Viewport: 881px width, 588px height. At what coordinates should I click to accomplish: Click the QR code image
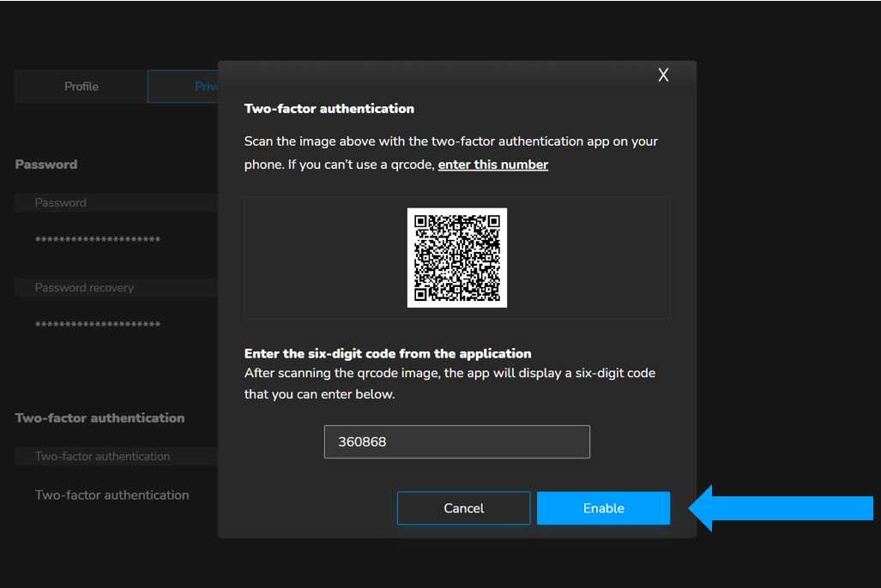(x=456, y=258)
